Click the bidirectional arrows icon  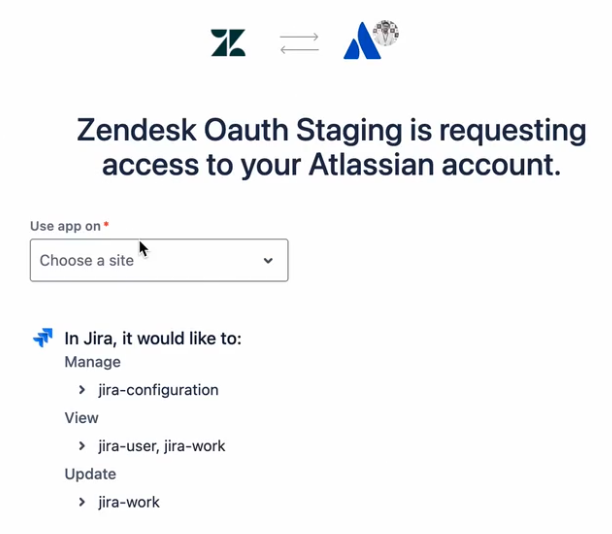299,42
